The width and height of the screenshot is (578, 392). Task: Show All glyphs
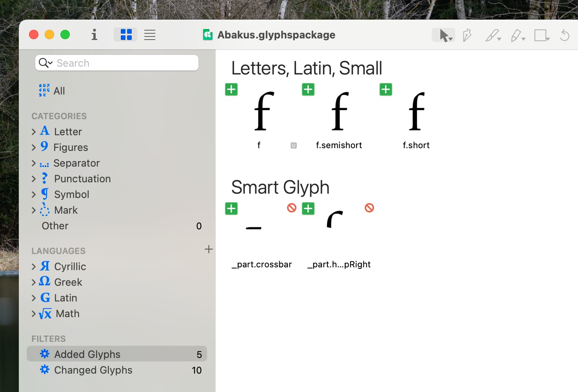coord(59,91)
